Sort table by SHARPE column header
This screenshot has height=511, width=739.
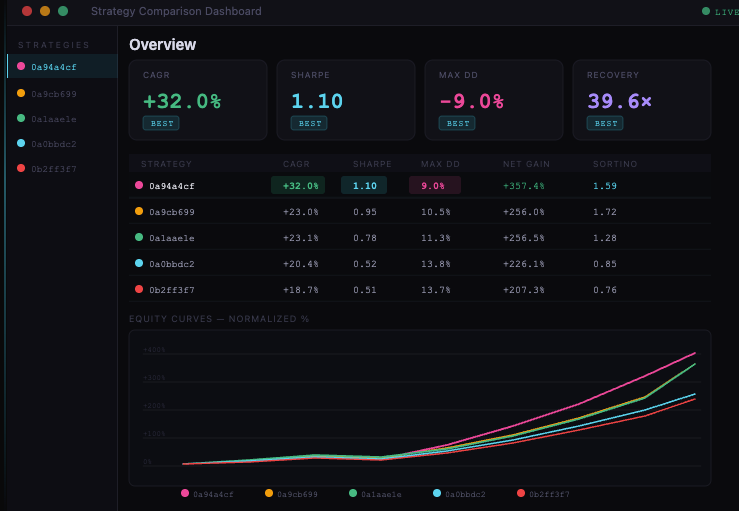(x=372, y=164)
